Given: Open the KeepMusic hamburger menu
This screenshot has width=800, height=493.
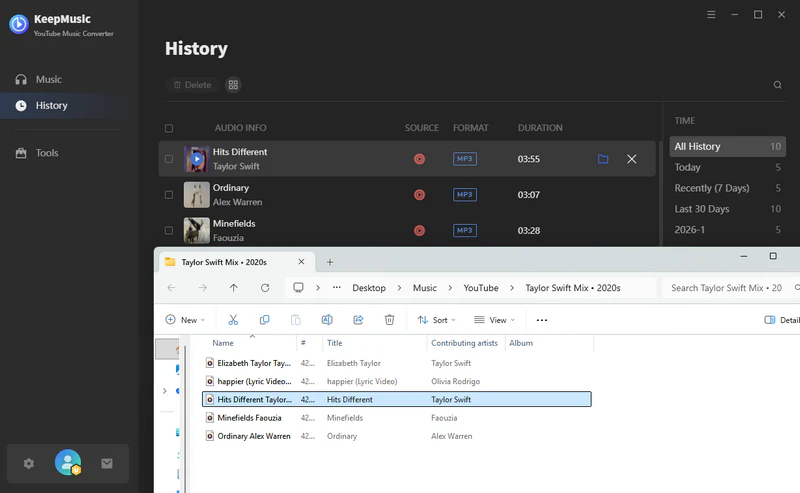Looking at the screenshot, I should click(711, 15).
